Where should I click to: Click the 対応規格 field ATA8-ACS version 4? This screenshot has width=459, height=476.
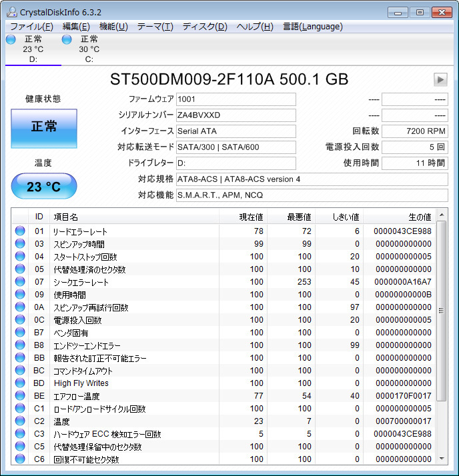pyautogui.click(x=312, y=179)
